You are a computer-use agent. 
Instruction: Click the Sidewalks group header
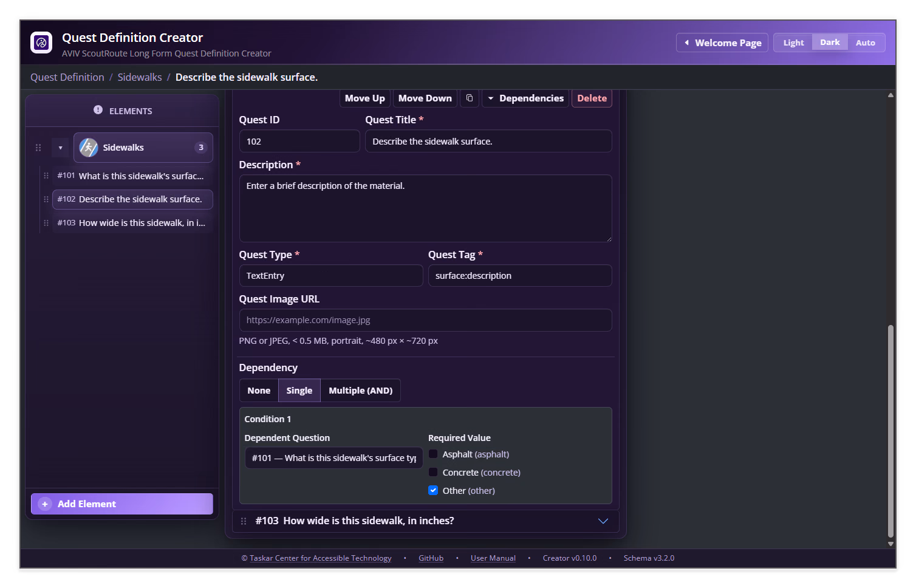click(143, 148)
